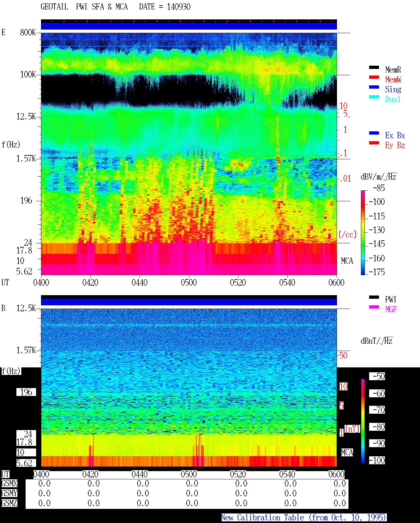Image resolution: width=420 pixels, height=523 pixels.
Task: Select the Ey Bz legend label
Action: [395, 145]
